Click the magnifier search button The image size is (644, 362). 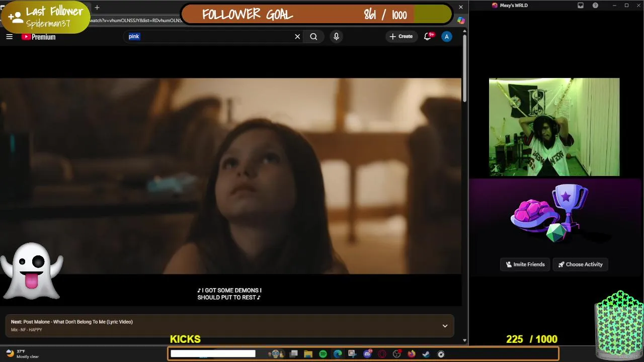313,36
